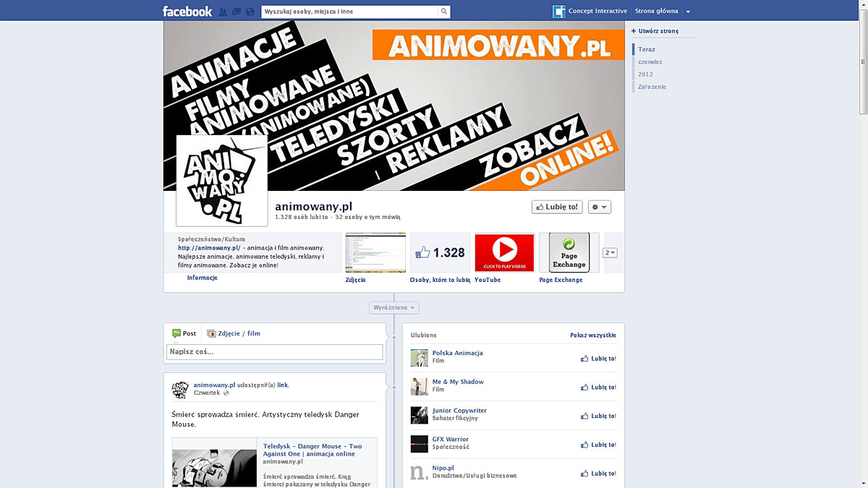Toggle Lubię to! for Polska Animacja
Screen dimensions: 868x488
coord(597,358)
